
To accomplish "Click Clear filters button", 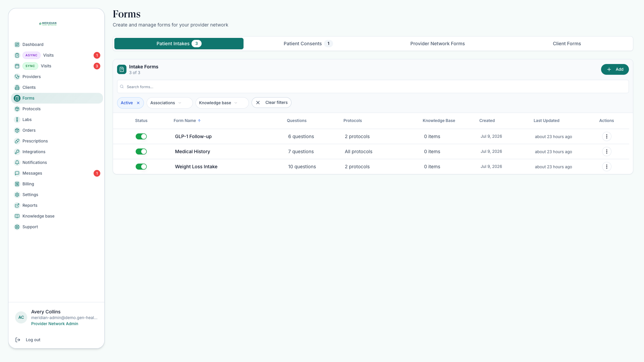I will coord(271,103).
